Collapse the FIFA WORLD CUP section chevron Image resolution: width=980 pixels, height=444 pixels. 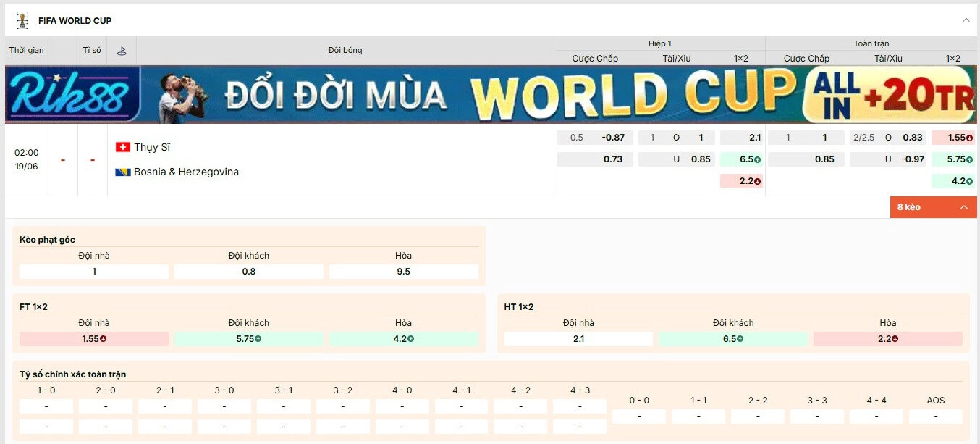pyautogui.click(x=966, y=20)
